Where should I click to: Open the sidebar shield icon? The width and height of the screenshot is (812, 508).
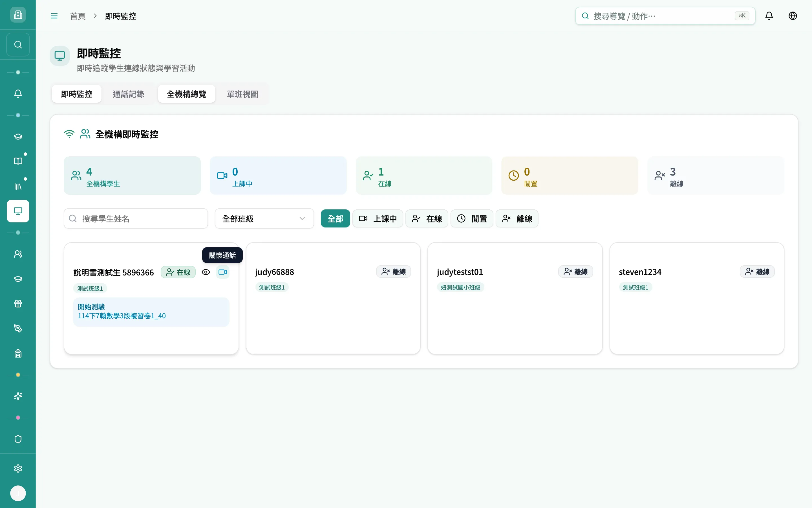[18, 439]
